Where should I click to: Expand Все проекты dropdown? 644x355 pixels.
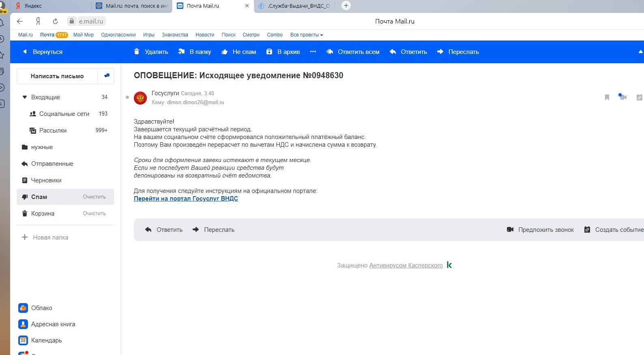(307, 35)
